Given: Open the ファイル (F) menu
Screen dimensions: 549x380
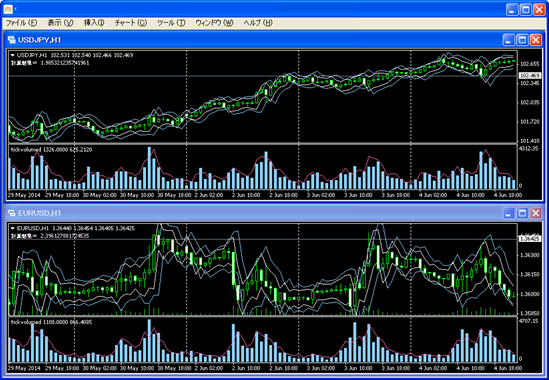Looking at the screenshot, I should 21,23.
